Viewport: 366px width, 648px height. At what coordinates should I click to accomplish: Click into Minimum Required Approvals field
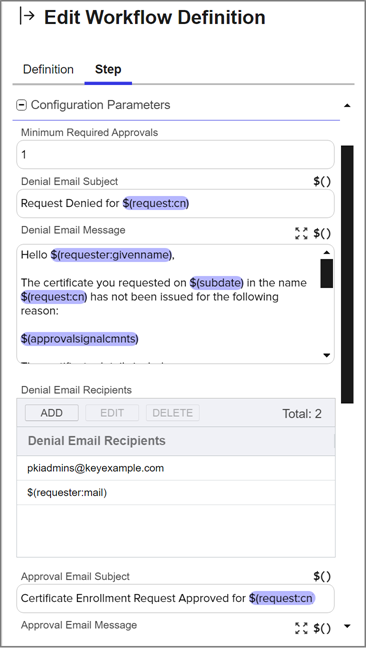[x=175, y=155]
